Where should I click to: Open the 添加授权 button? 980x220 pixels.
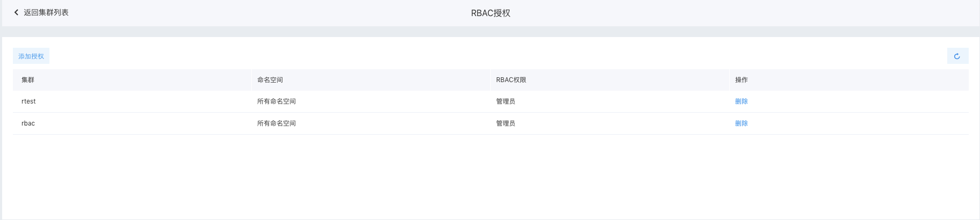(x=31, y=56)
